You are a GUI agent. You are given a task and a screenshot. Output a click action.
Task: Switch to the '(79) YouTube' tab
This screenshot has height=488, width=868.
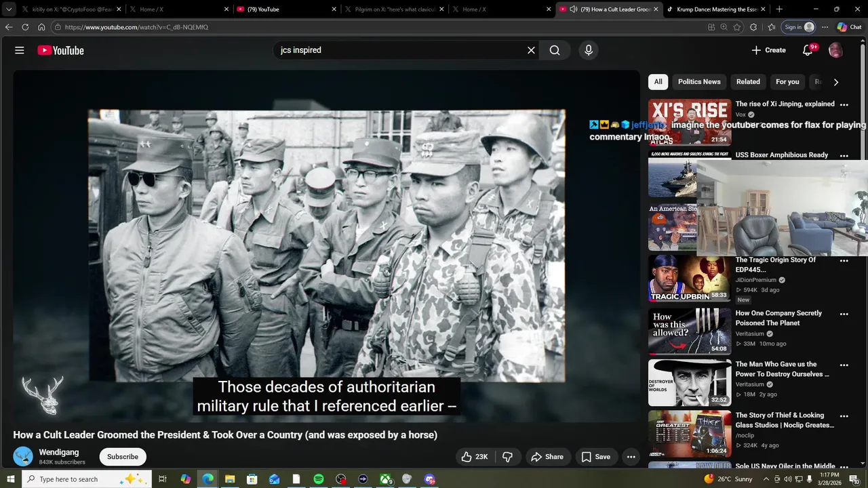pyautogui.click(x=285, y=9)
